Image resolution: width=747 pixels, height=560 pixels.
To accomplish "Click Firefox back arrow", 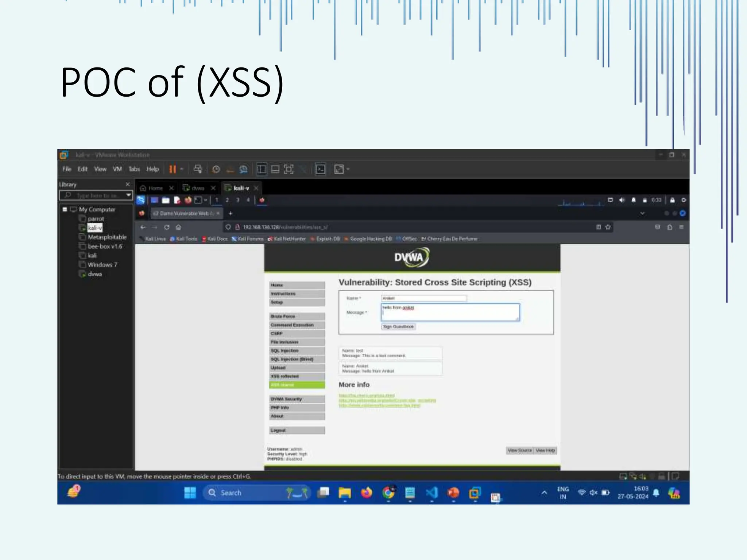I will click(143, 227).
